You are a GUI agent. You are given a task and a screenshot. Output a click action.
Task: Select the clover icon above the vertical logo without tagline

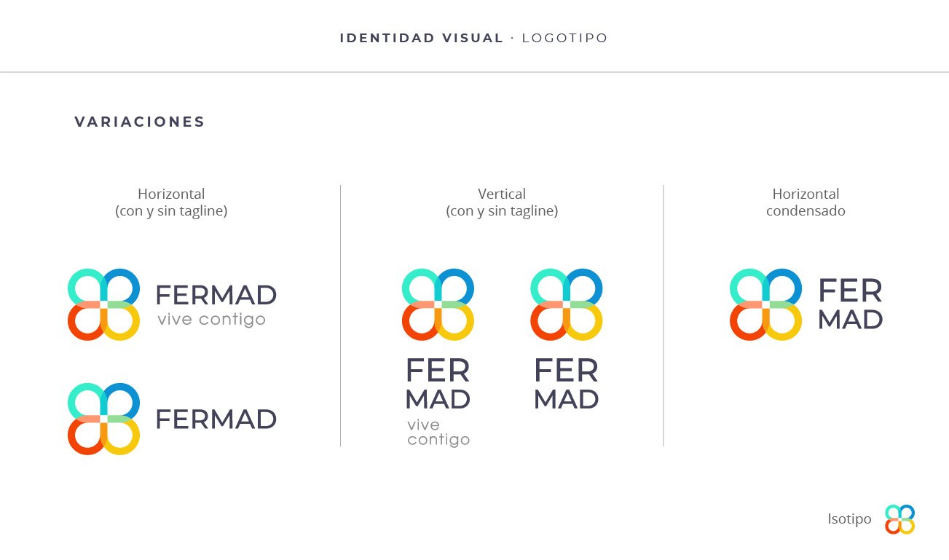click(566, 304)
